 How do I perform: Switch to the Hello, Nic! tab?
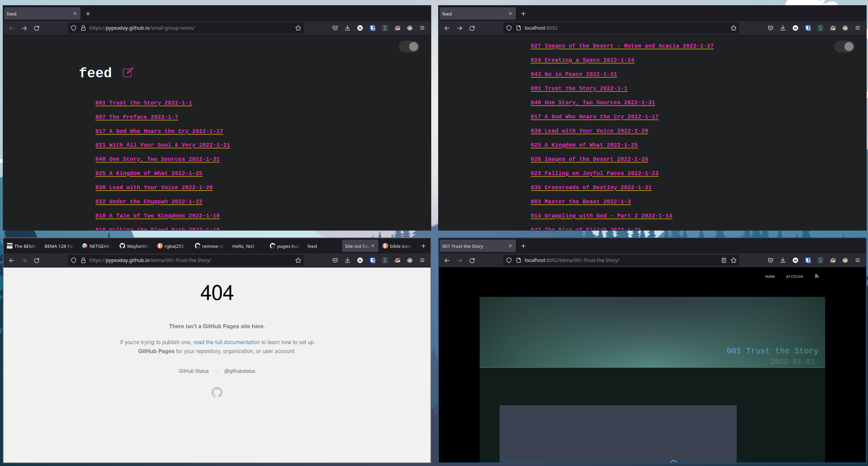tap(243, 246)
